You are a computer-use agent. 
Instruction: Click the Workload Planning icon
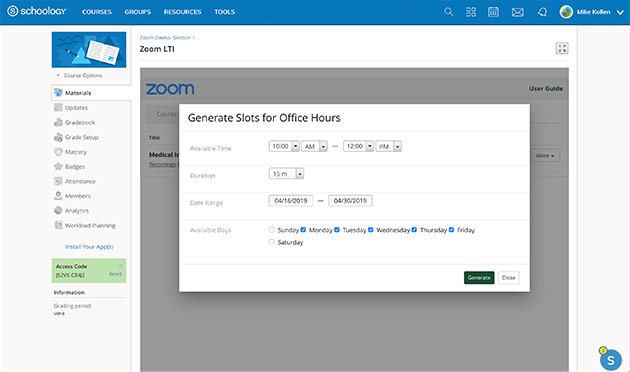pyautogui.click(x=58, y=225)
